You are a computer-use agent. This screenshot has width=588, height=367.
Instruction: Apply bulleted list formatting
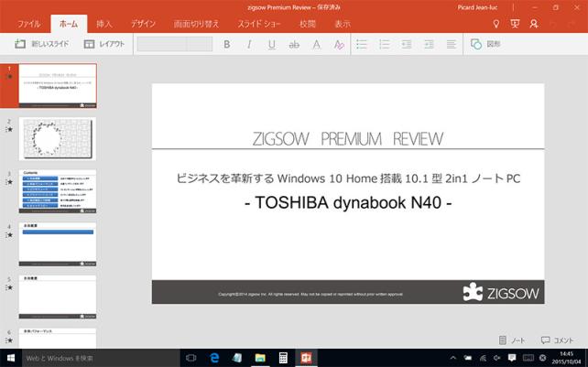(362, 44)
